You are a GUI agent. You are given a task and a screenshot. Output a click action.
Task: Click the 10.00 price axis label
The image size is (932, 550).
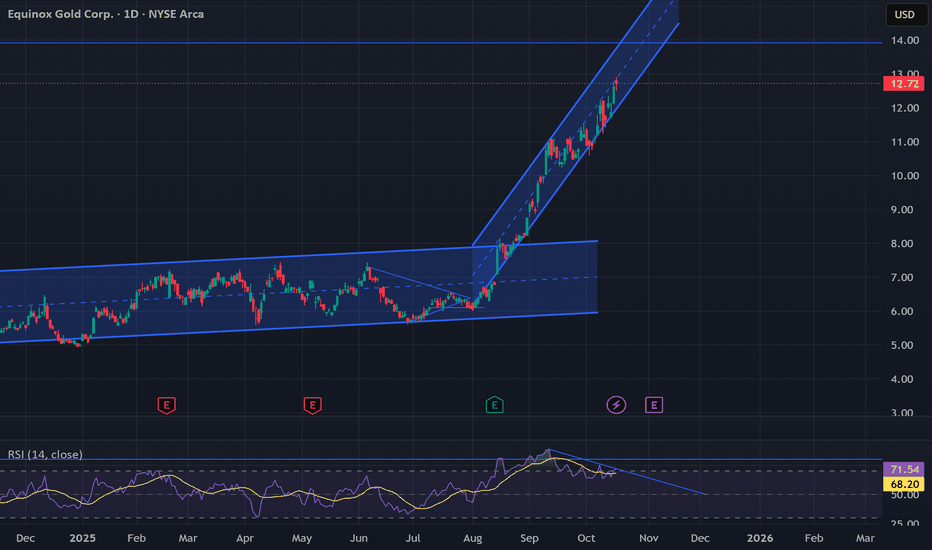[x=905, y=176]
